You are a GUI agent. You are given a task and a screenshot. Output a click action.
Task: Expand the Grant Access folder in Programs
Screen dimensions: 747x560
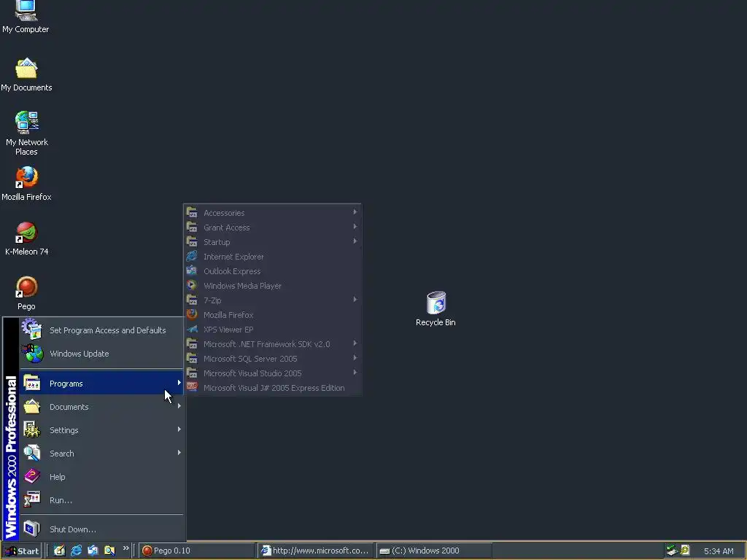273,227
